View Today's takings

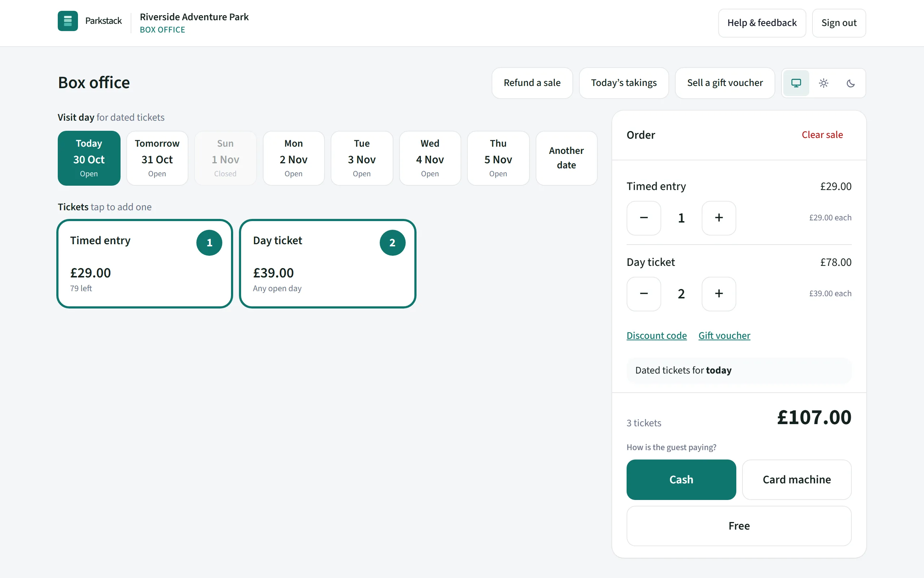click(624, 83)
